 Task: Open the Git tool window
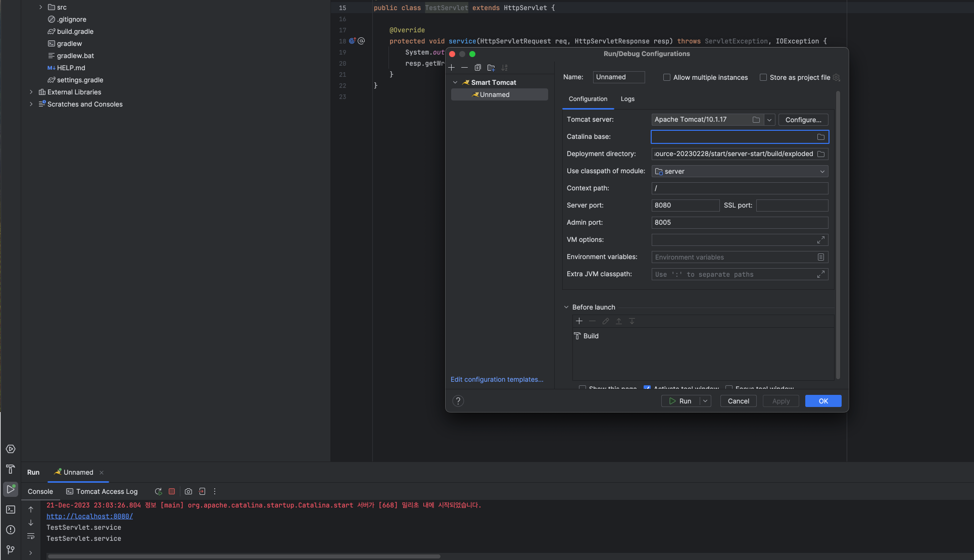(x=11, y=550)
